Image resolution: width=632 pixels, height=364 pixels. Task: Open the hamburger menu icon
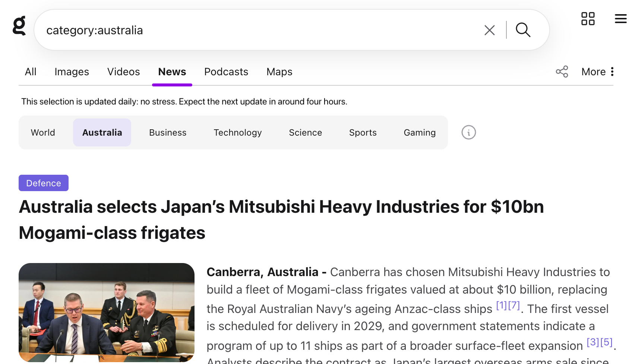pos(620,19)
